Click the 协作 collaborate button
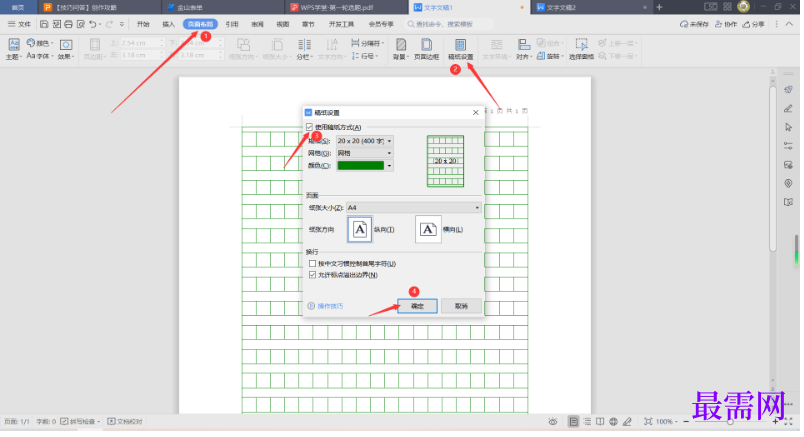 pyautogui.click(x=726, y=24)
